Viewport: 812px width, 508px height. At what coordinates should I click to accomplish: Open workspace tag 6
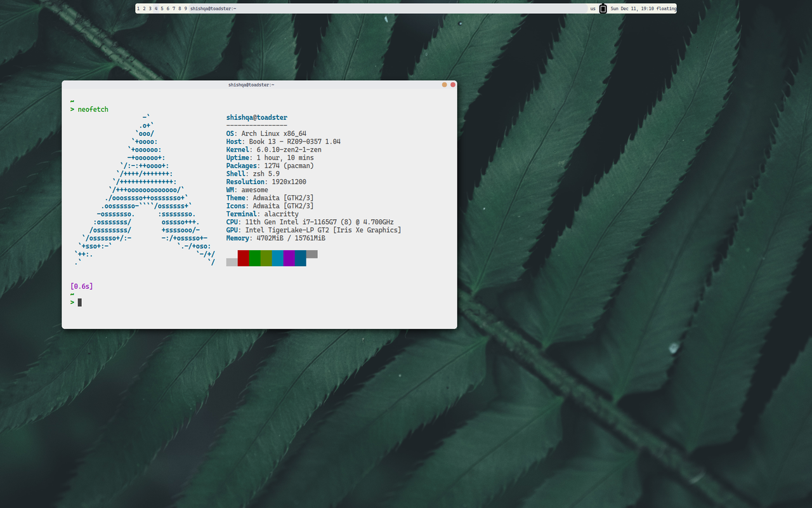tap(167, 9)
